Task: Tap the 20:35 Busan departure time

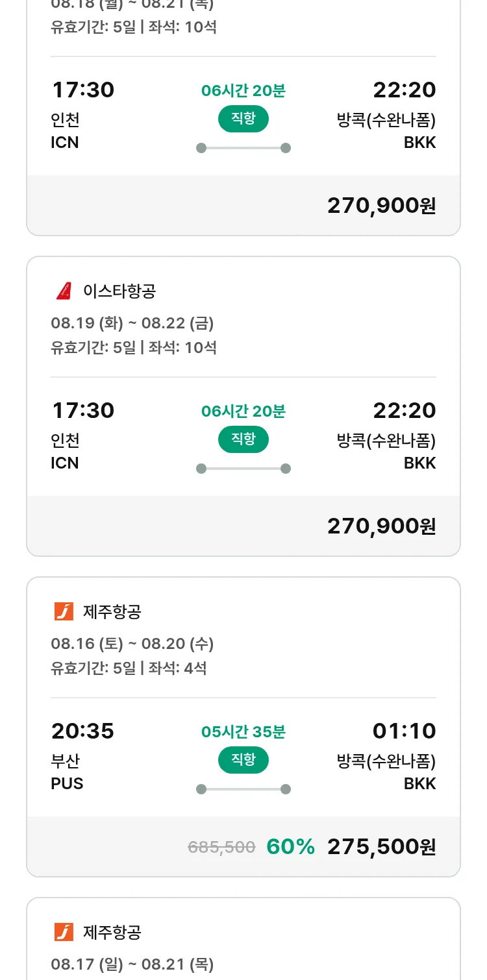Action: tap(82, 731)
